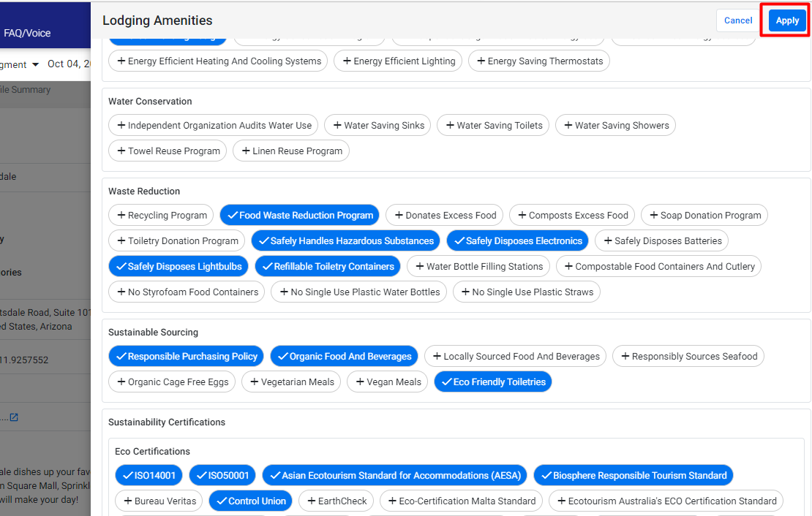Deselect Eco Friendly Toiletries
This screenshot has height=516, width=812.
point(493,382)
